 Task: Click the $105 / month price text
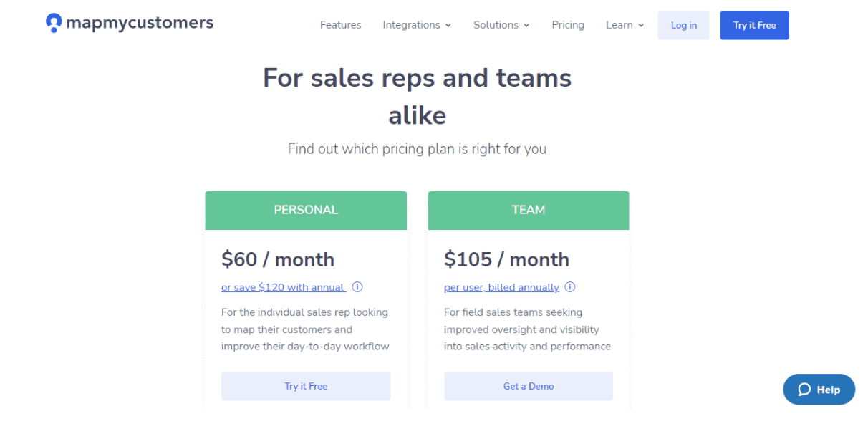point(507,259)
